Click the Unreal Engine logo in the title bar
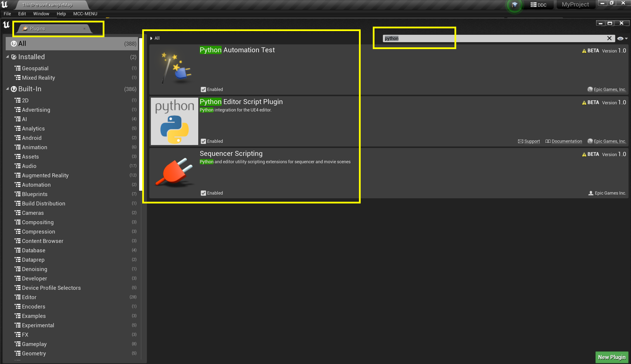Viewport: 631px width, 364px height. [5, 4]
